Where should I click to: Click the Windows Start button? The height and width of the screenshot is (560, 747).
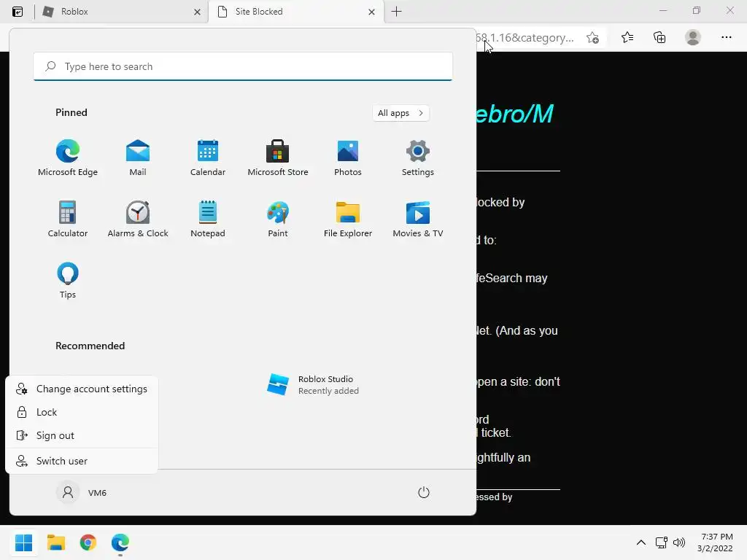point(24,542)
